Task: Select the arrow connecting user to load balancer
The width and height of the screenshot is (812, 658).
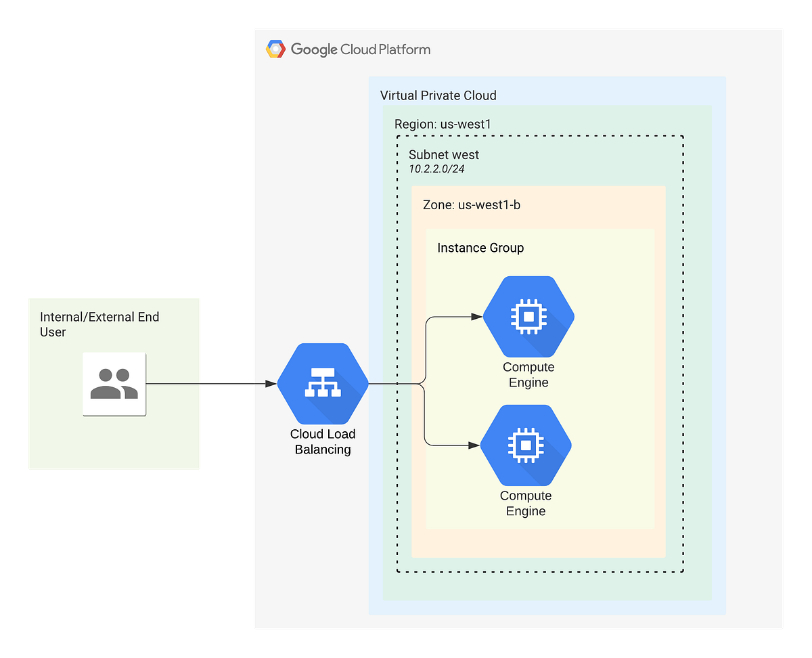Action: pos(230,383)
